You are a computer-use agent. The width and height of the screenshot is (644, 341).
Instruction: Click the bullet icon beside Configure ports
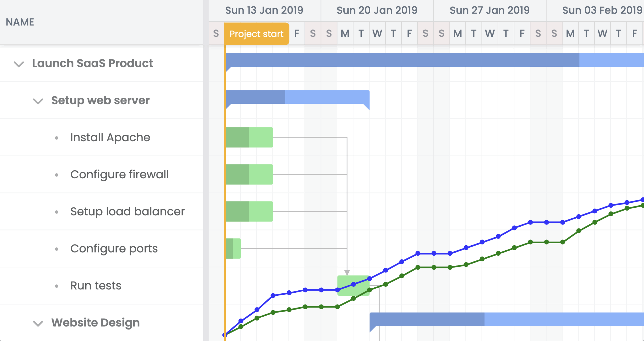click(57, 248)
